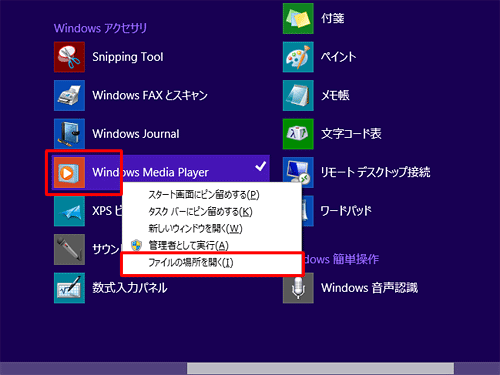This screenshot has width=500, height=375.
Task: Click the Windows アクセサリ group heading
Action: point(100,28)
